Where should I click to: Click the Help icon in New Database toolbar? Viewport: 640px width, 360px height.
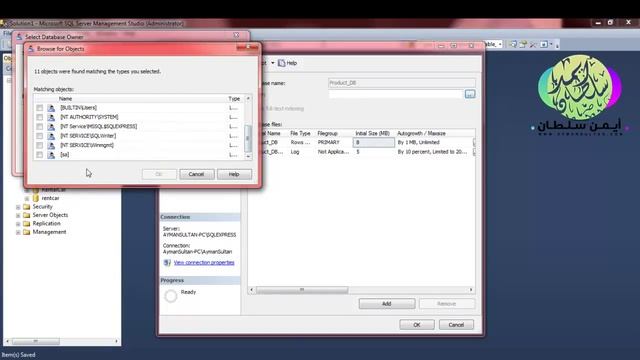tap(281, 63)
